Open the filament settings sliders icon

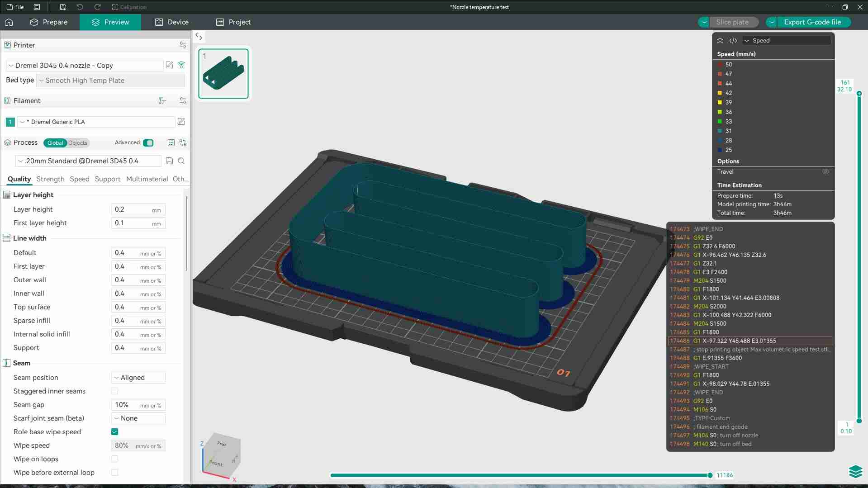(x=183, y=101)
